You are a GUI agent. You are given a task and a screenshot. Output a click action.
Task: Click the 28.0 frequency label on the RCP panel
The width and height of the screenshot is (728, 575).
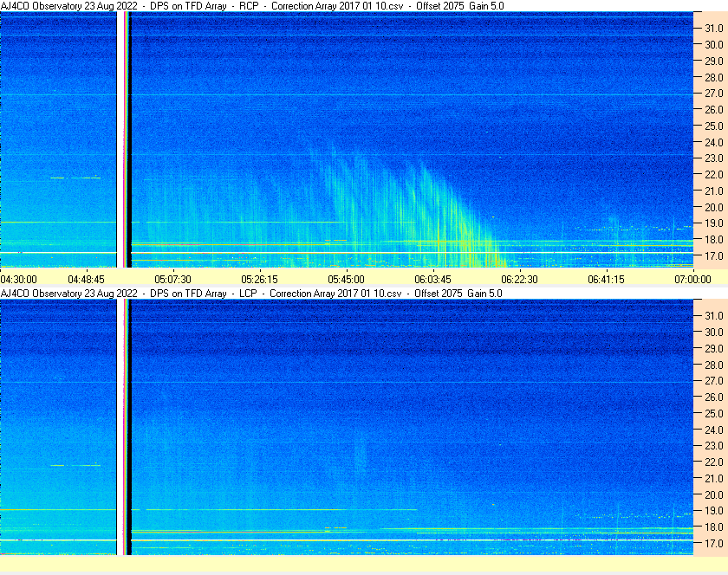coord(714,77)
